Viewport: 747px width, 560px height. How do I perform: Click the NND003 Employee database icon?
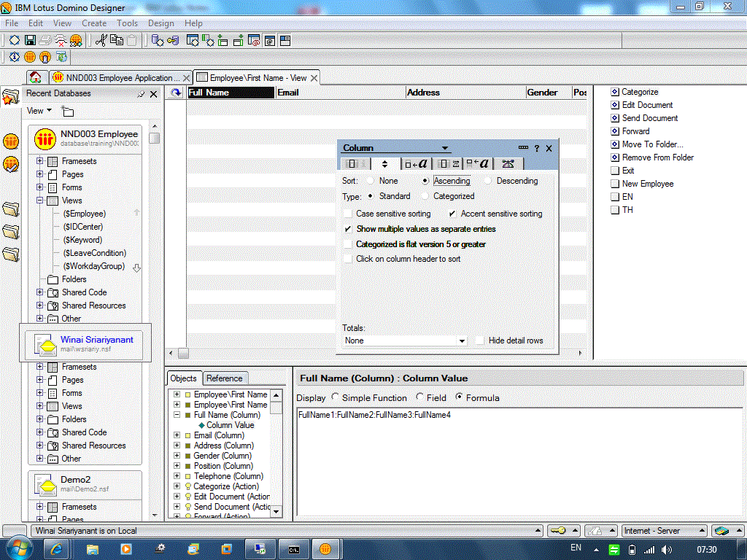pos(45,139)
